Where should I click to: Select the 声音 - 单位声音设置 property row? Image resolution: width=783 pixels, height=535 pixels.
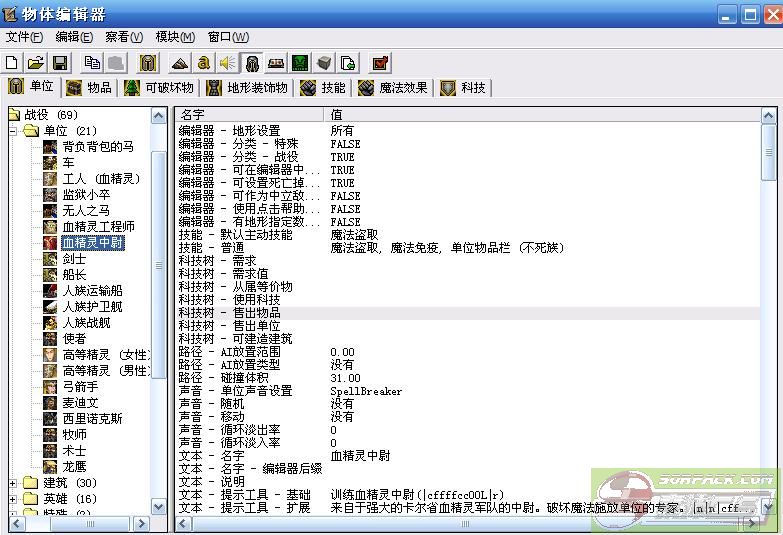[236, 391]
